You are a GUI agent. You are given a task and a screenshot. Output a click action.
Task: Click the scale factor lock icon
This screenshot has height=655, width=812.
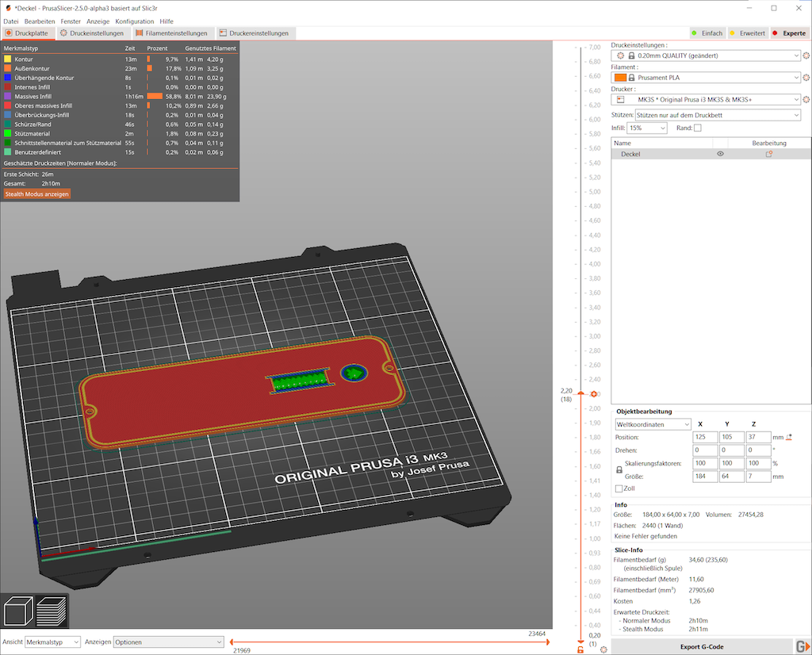pyautogui.click(x=619, y=469)
